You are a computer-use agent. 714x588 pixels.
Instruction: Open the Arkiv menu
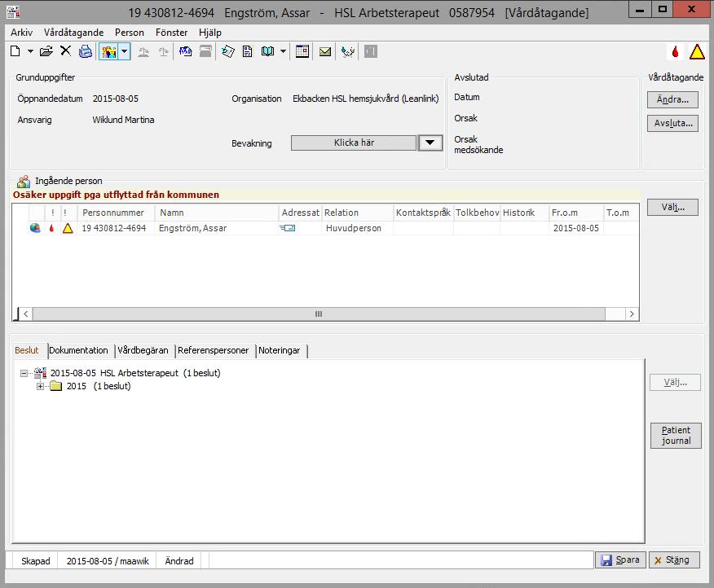(x=21, y=33)
